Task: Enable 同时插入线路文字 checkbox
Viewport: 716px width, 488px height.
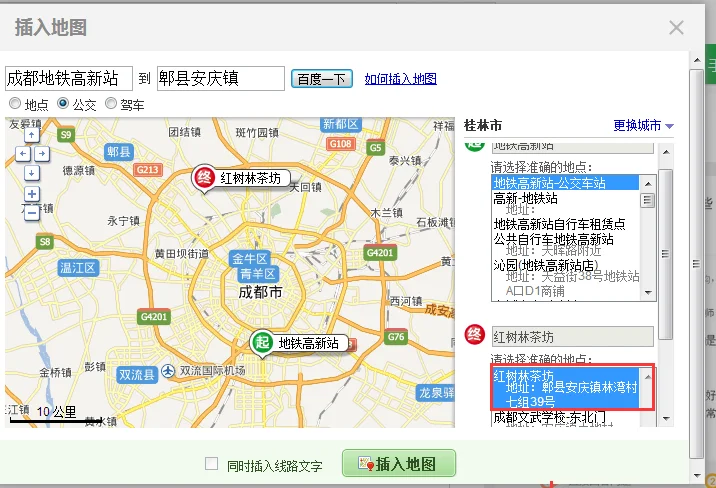Action: click(211, 464)
